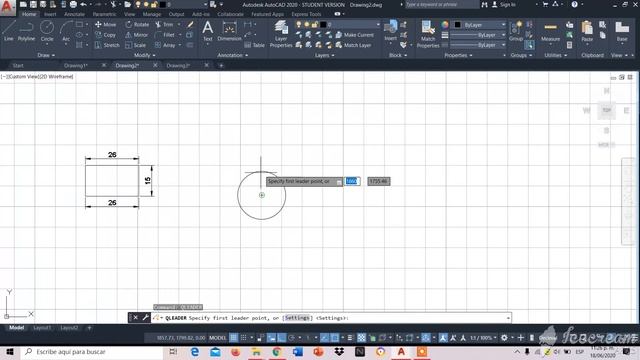
Task: Click the Move tool
Action: coord(105,24)
